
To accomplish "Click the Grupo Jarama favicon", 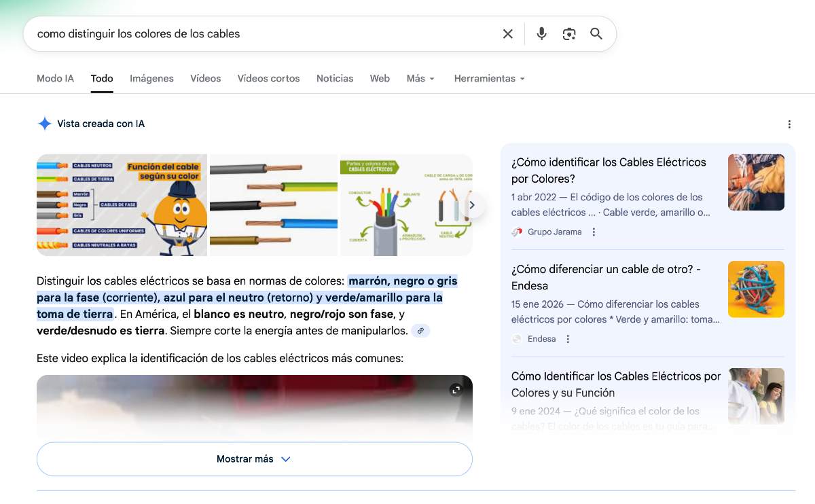I will coord(517,232).
